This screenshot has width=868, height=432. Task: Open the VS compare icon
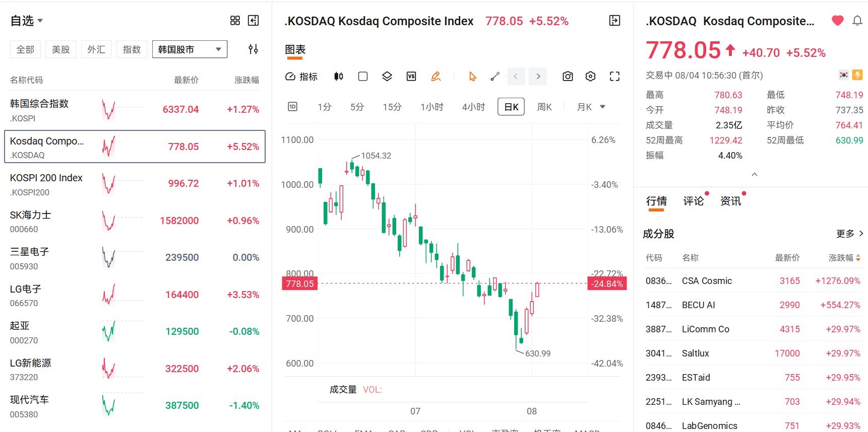[411, 77]
